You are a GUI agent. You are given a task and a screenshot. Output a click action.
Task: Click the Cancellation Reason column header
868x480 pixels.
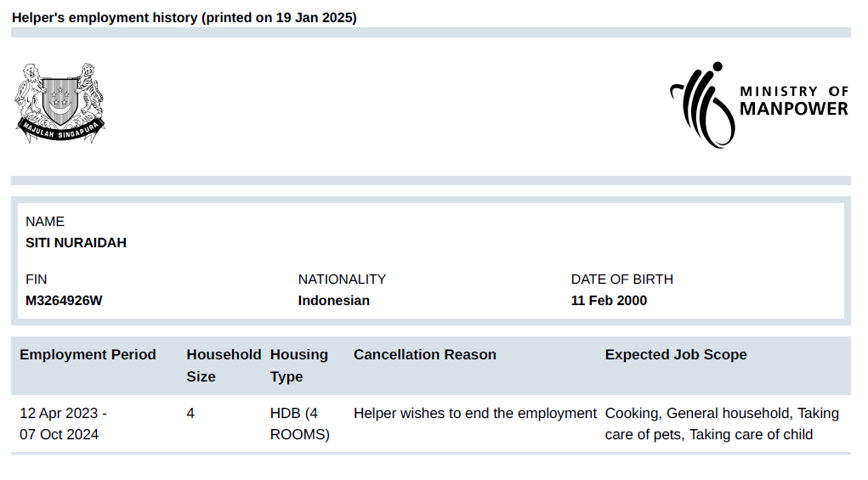click(424, 355)
